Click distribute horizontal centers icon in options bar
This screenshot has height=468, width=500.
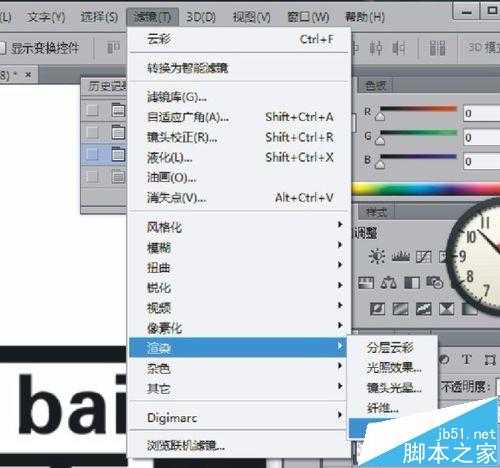376,49
